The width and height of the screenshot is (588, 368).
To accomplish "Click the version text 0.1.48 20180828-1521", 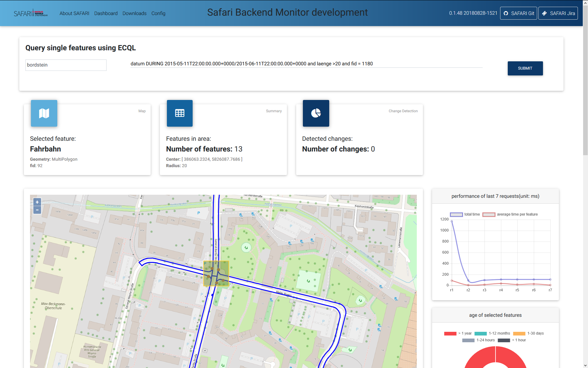I will (473, 13).
